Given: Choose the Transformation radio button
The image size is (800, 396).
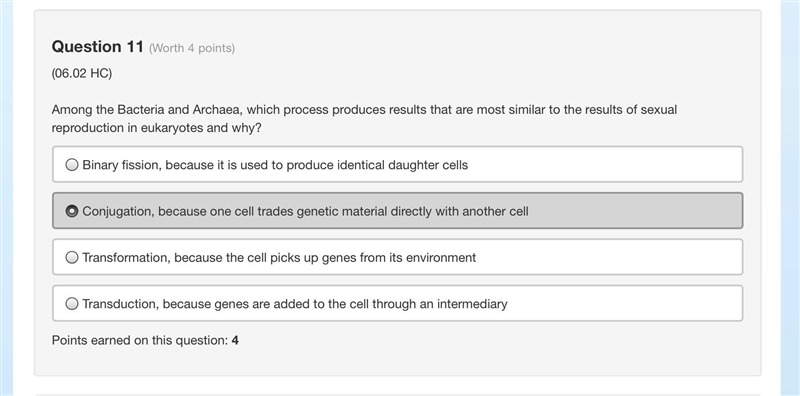Looking at the screenshot, I should coord(72,257).
